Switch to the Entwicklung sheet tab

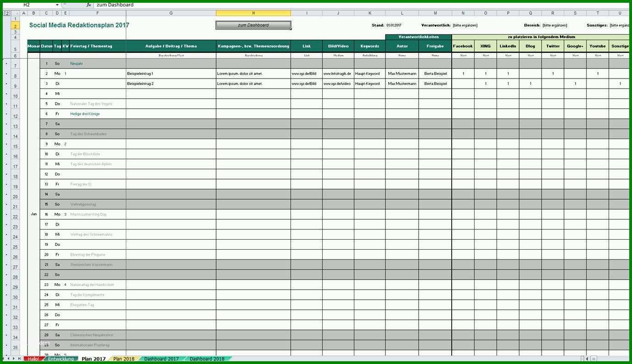[x=61, y=359]
